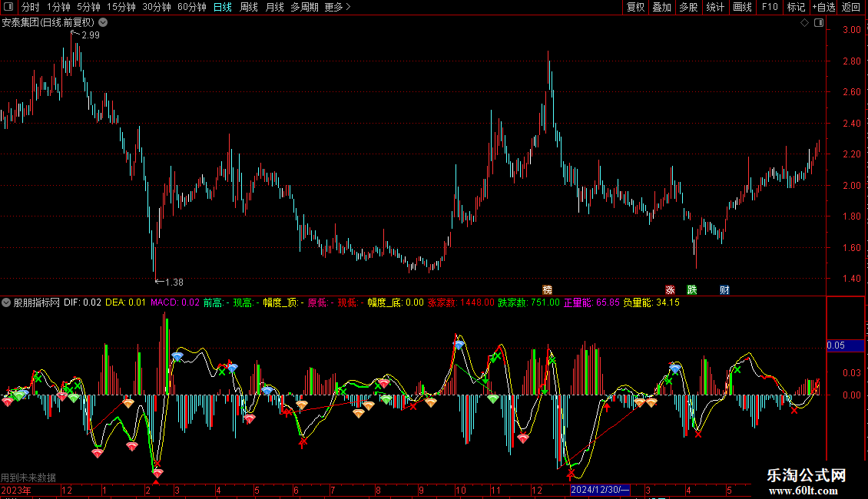Screen dimensions: 868x499
Task: Open the 复权 adjustment menu
Action: tap(635, 7)
